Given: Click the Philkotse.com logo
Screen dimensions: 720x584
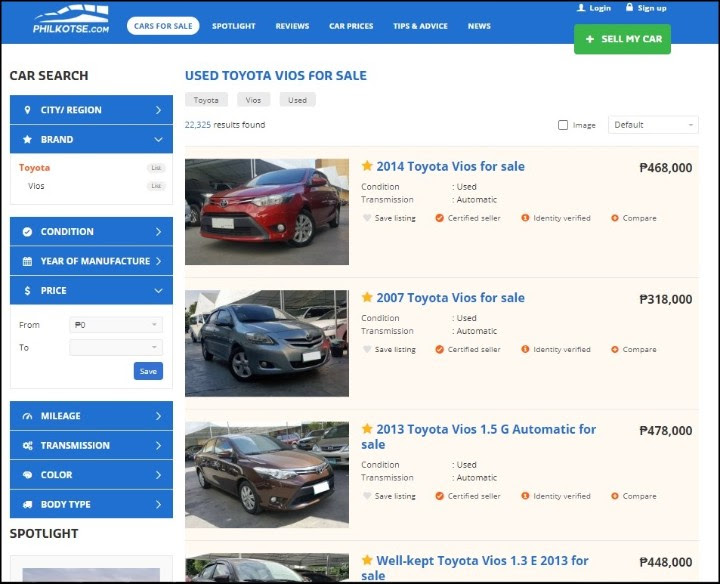Looking at the screenshot, I should tap(71, 19).
